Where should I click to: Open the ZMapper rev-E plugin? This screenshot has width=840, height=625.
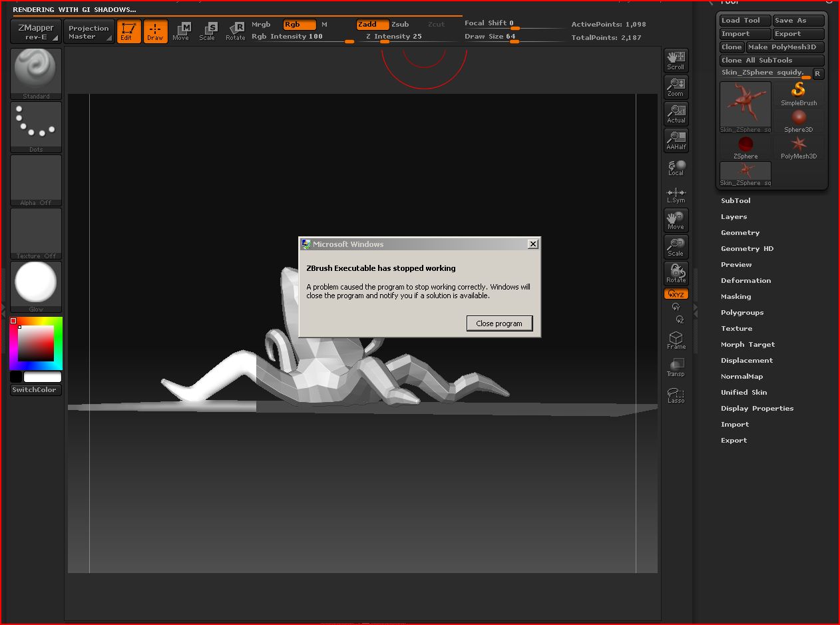pyautogui.click(x=36, y=31)
